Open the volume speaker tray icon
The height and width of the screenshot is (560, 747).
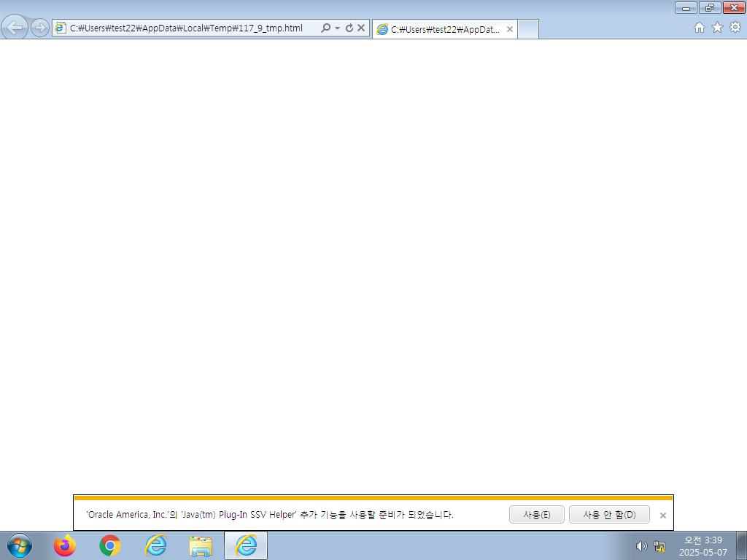642,546
